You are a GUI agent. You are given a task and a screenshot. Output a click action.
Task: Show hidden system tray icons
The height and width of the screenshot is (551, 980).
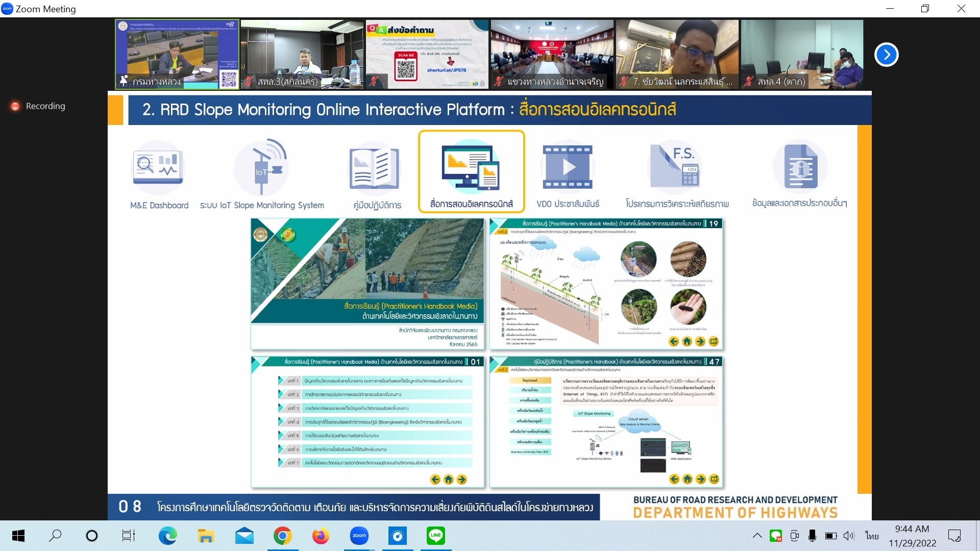757,536
